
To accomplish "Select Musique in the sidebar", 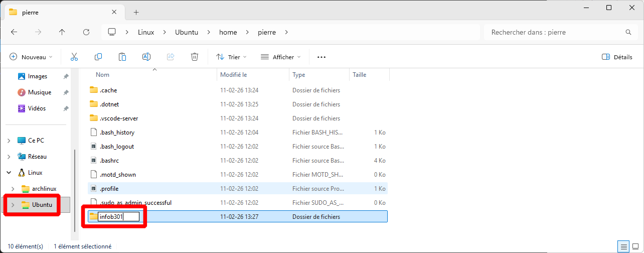I will pos(40,92).
